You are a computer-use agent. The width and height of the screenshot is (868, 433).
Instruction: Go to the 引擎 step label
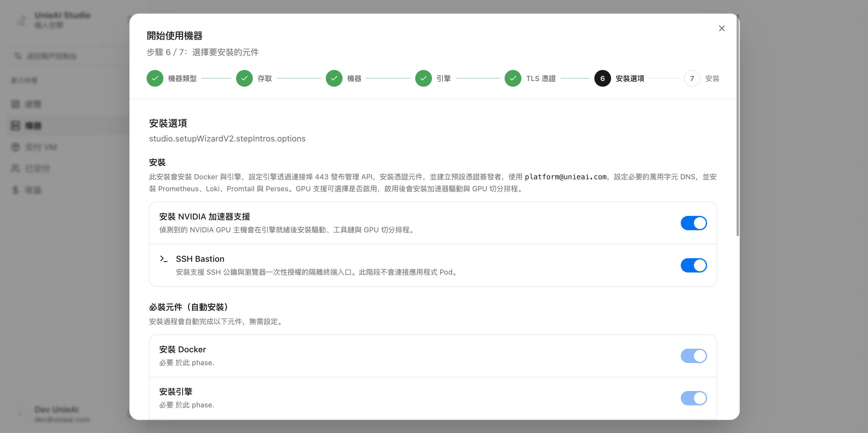[444, 78]
